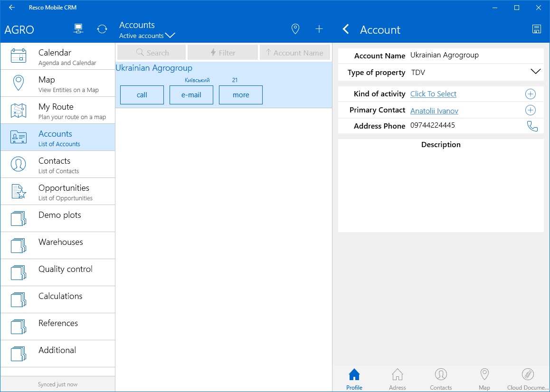Viewport: 550px width, 392px height.
Task: Open the Filter option for accounts
Action: click(x=223, y=53)
